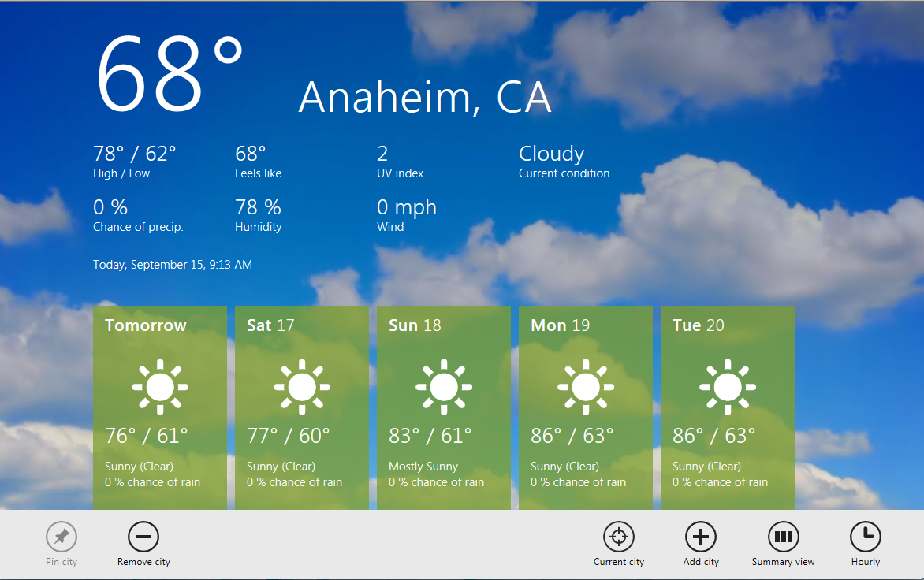Viewport: 924px width, 580px height.
Task: Click the Anaheim, CA city title
Action: [424, 98]
